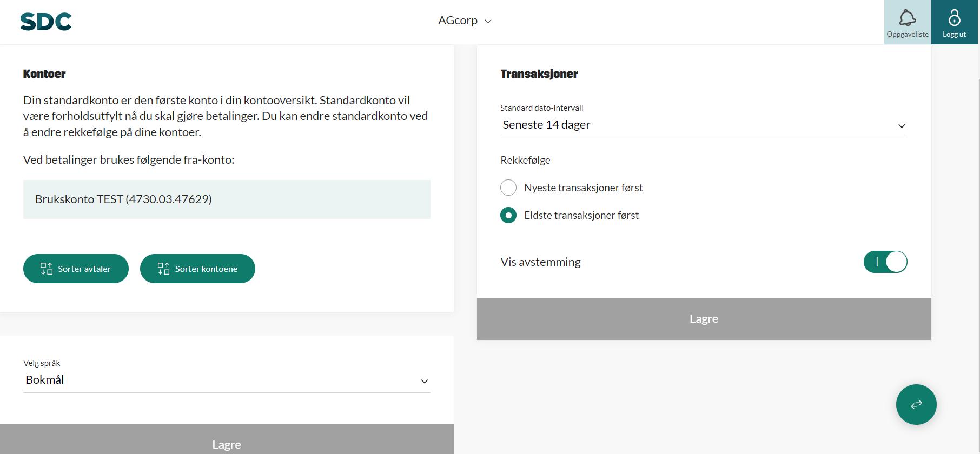
Task: Toggle the Vis avstemming switch
Action: pyautogui.click(x=885, y=262)
